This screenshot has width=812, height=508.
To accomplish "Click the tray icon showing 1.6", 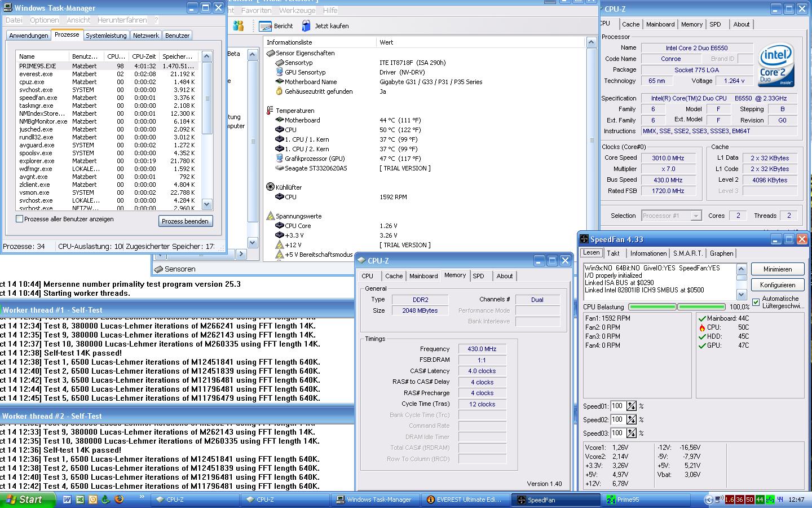I will coord(730,500).
